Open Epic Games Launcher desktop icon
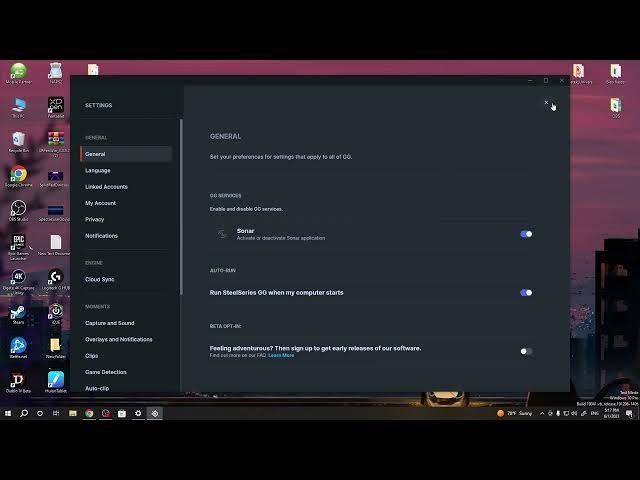 (x=18, y=247)
